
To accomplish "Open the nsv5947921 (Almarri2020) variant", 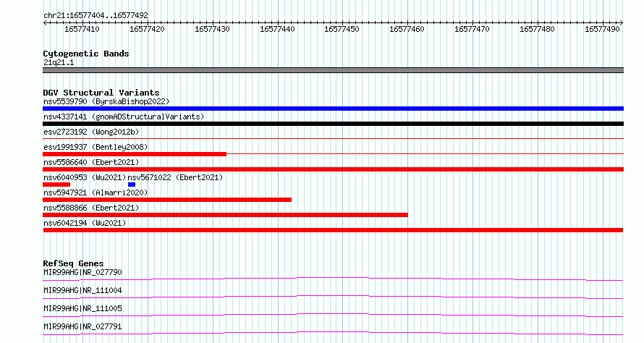I will 96,192.
